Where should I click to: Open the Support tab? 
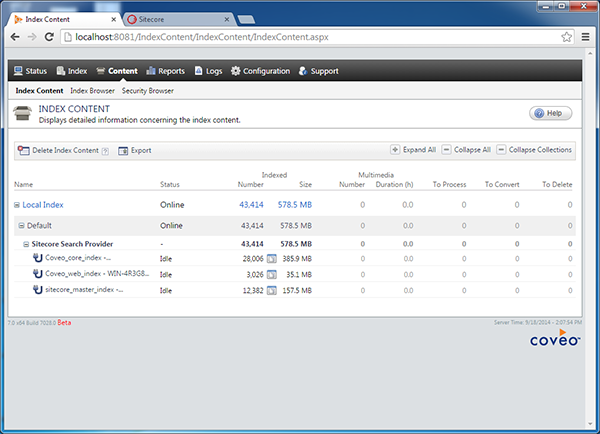click(x=319, y=71)
